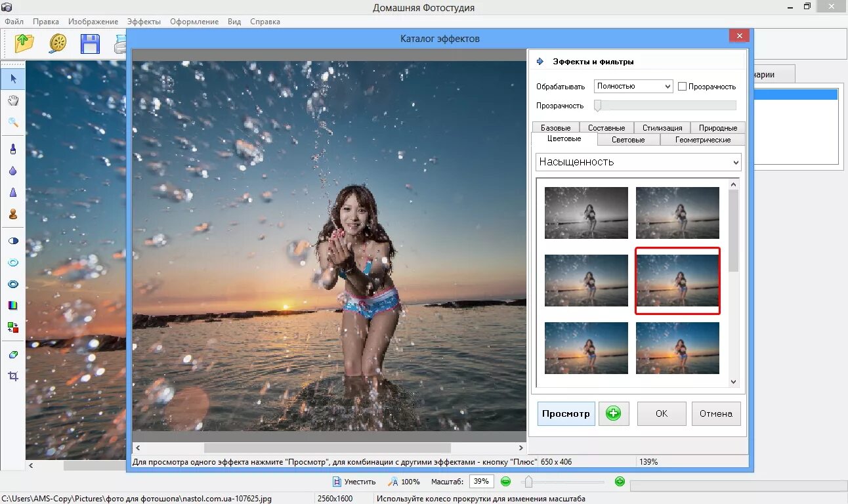Viewport: 848px width, 504px height.
Task: Select the magnifier zoom tool
Action: pyautogui.click(x=13, y=122)
